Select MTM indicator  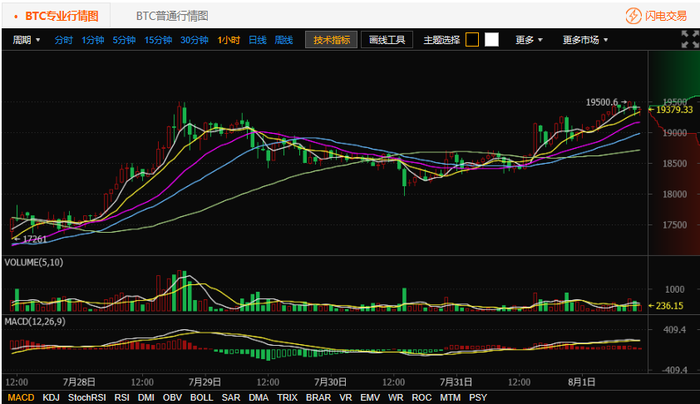point(450,397)
